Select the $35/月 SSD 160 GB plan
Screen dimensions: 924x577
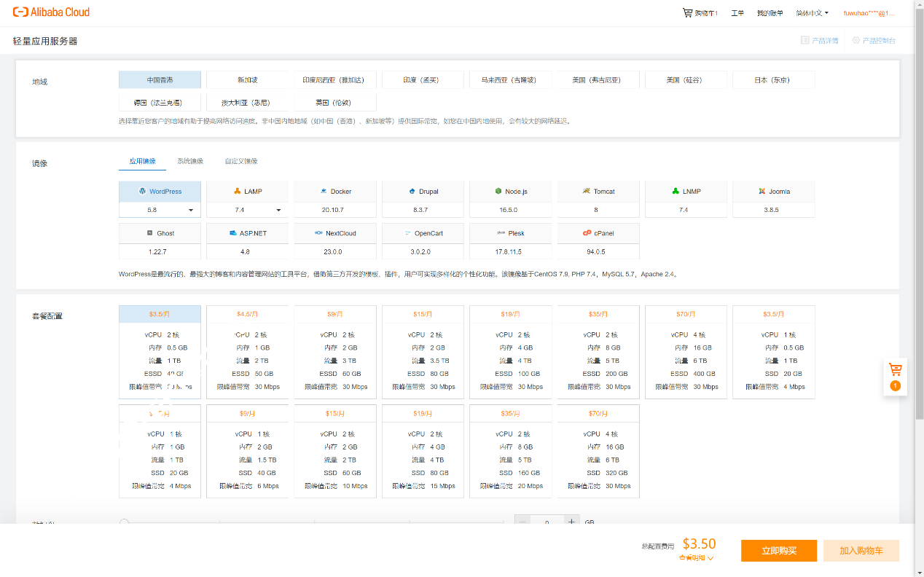pos(511,452)
